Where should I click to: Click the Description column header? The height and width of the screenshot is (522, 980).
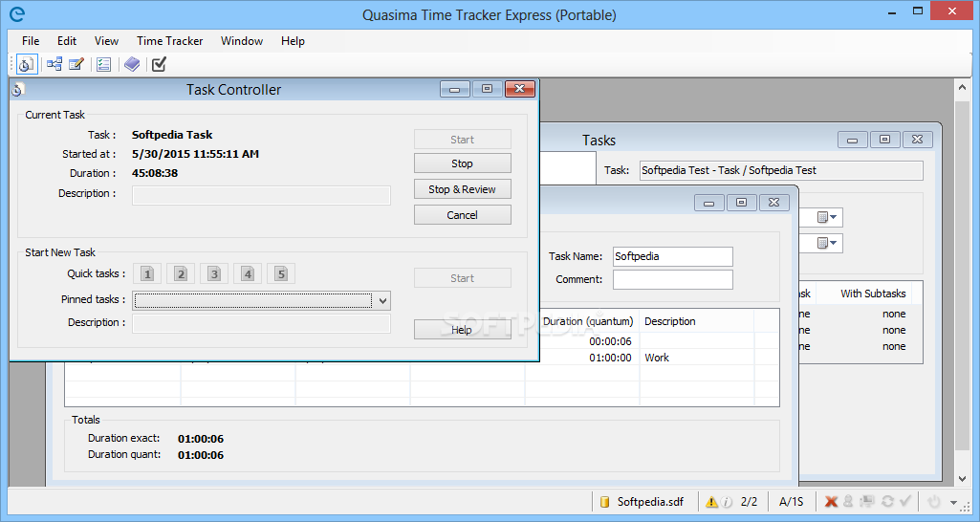(x=696, y=321)
